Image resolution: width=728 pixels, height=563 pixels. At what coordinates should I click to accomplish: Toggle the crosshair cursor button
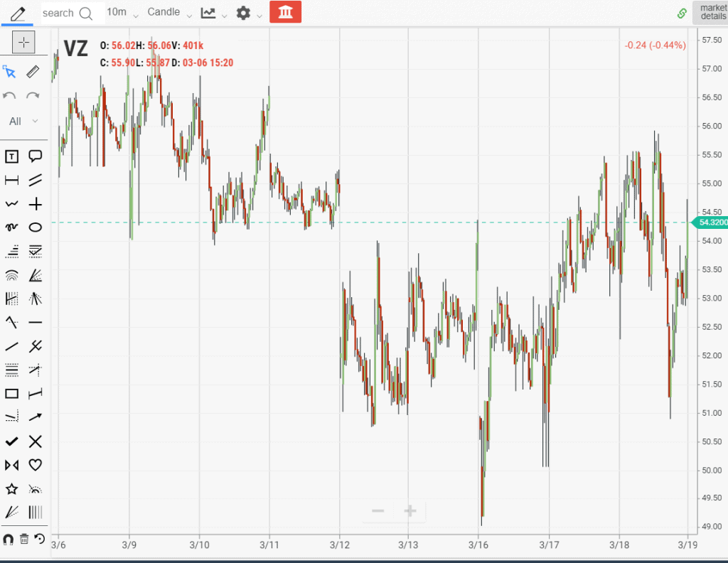(23, 43)
